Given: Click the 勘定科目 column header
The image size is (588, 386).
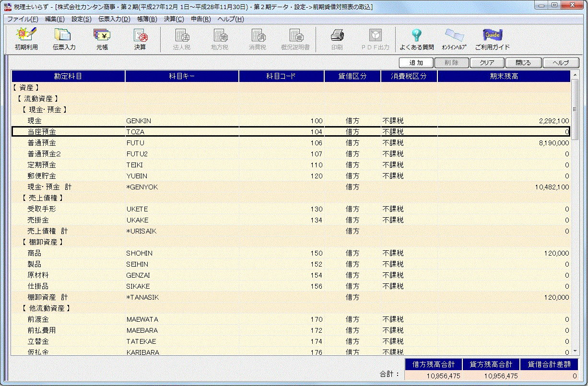Looking at the screenshot, I should pyautogui.click(x=68, y=76).
